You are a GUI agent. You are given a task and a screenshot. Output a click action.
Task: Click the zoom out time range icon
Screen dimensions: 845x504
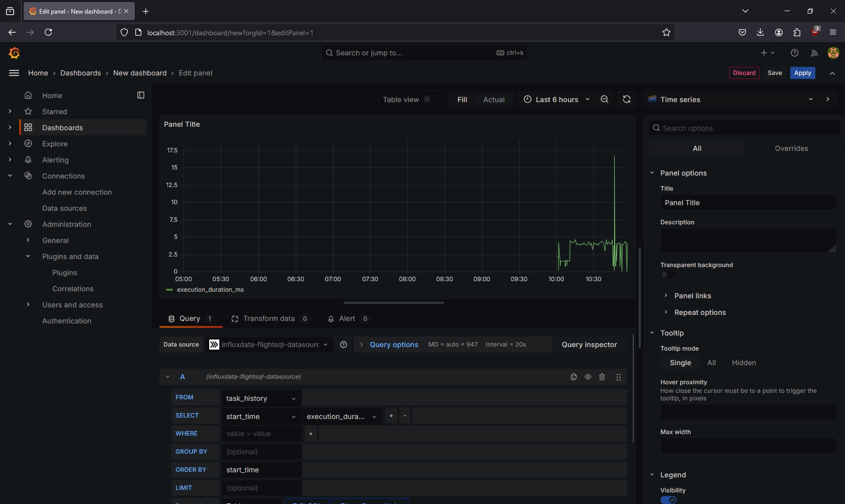point(605,100)
